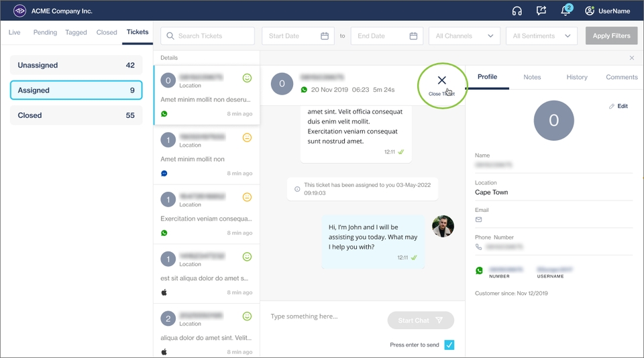Switch to the Pending tab
644x358 pixels.
[x=45, y=32]
